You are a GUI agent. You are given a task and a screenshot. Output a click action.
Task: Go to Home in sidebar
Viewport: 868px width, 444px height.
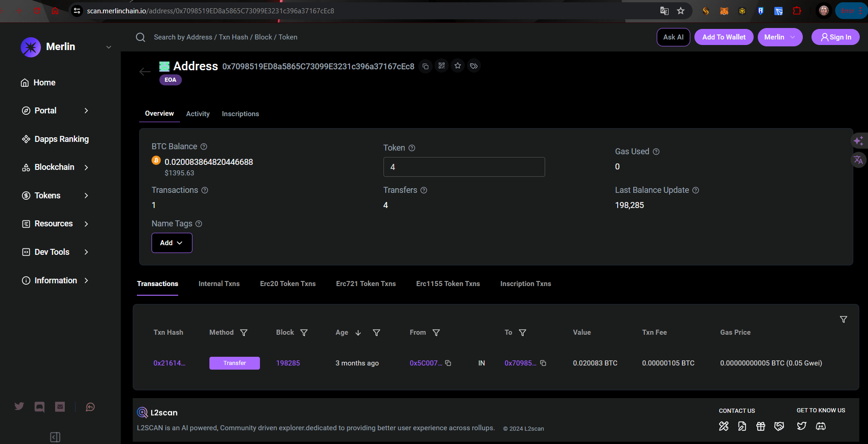coord(38,83)
